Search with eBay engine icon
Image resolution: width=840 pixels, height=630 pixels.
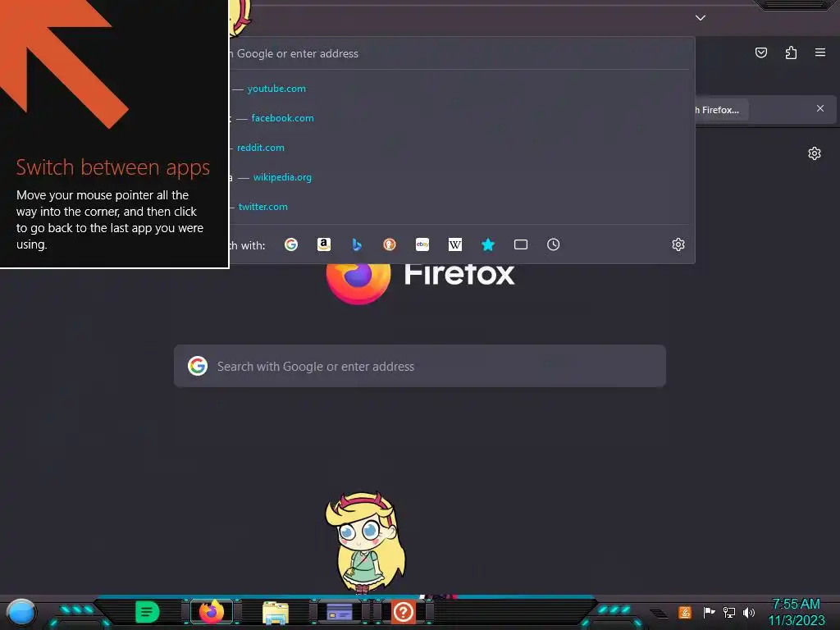pyautogui.click(x=422, y=244)
